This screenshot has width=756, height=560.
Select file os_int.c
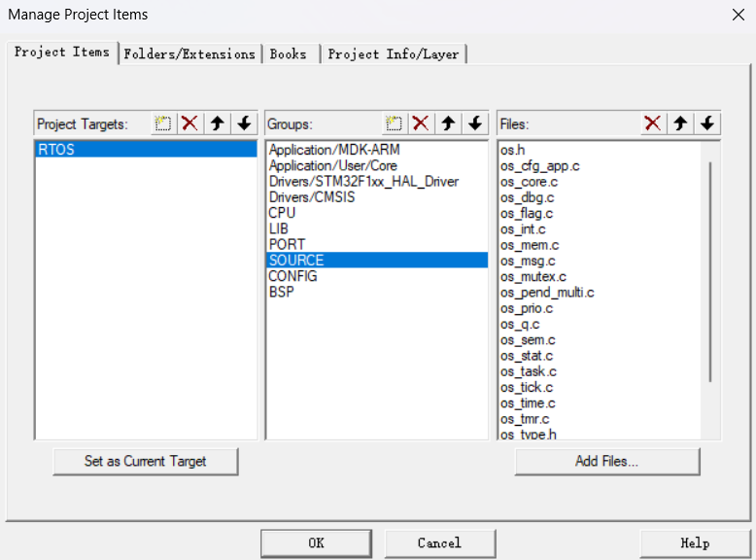[x=600, y=229]
